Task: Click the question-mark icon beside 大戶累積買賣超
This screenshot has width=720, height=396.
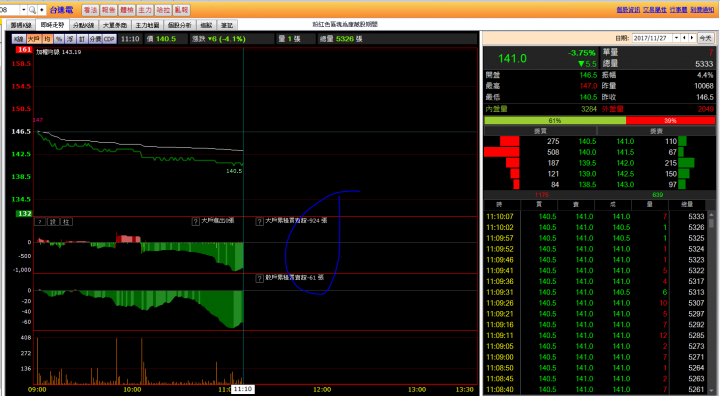Action: click(x=259, y=221)
